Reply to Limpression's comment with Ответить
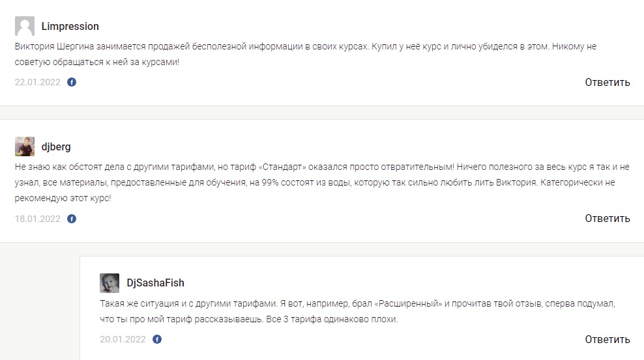The image size is (644, 360). [x=607, y=83]
